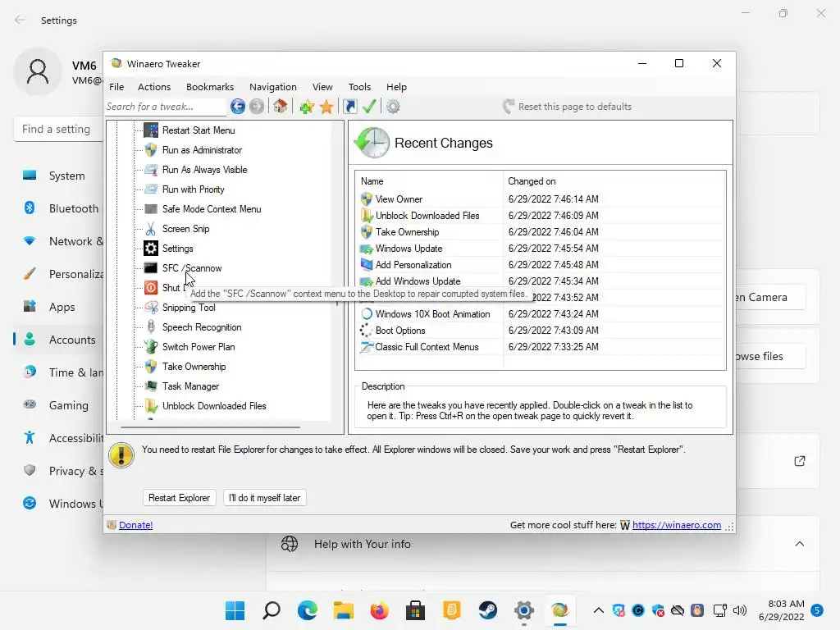Click the SFC /Scannow console icon
The image size is (840, 630).
(x=151, y=268)
